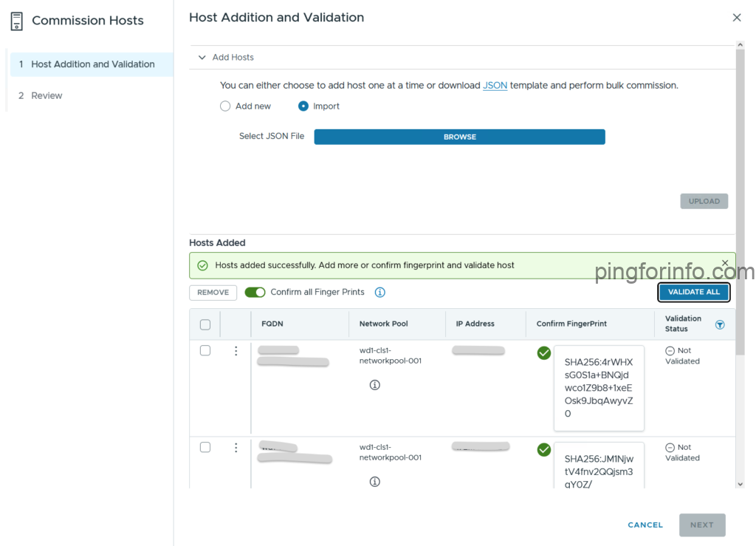This screenshot has height=546, width=756.
Task: Select the Add new radio option
Action: [x=225, y=106]
